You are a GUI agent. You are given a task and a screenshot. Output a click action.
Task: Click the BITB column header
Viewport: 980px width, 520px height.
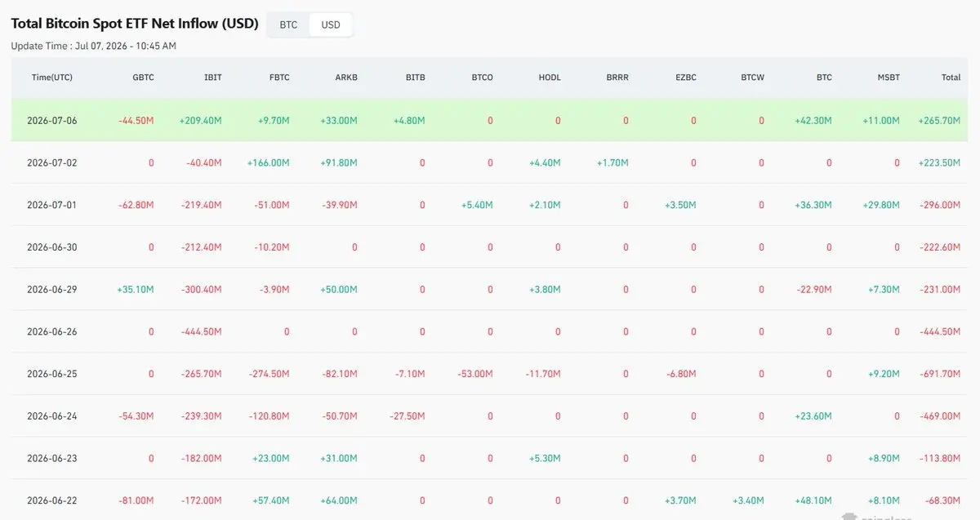(415, 78)
